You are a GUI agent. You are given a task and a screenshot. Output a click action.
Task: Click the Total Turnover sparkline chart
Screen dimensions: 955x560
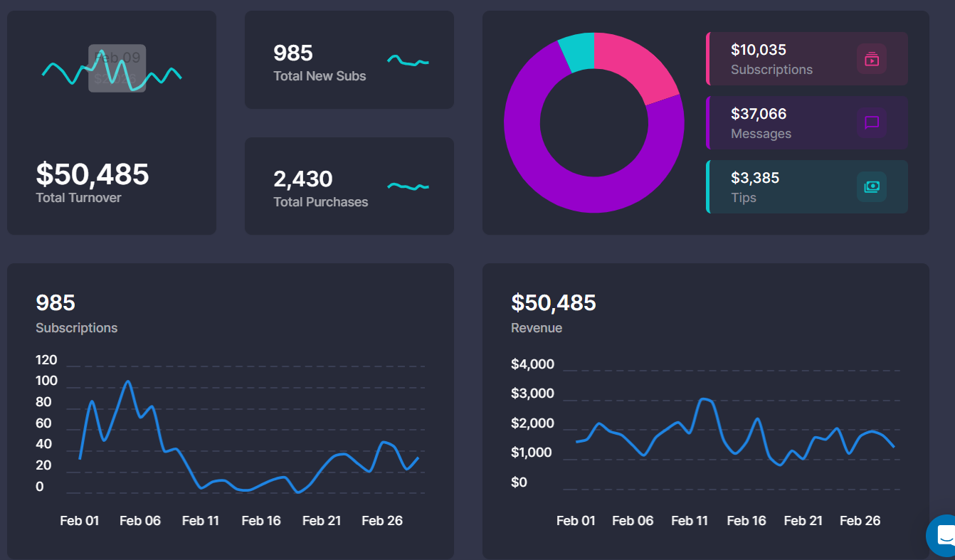pyautogui.click(x=112, y=70)
